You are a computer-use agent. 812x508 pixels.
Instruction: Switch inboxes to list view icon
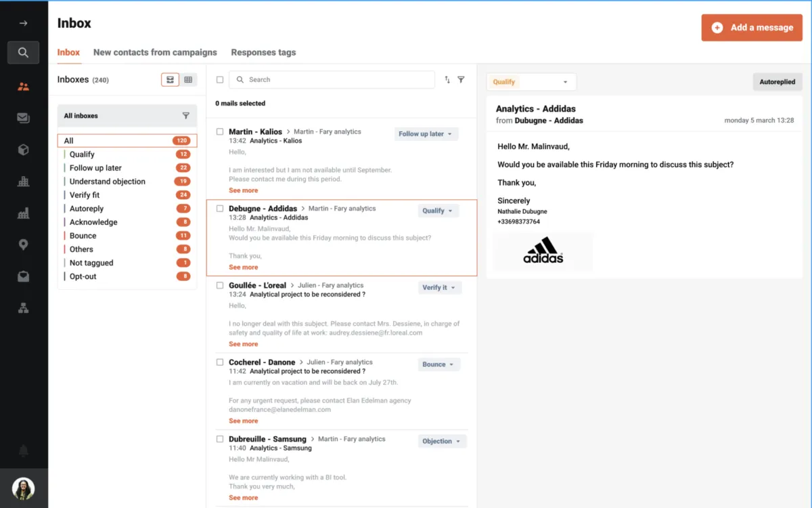click(x=170, y=80)
